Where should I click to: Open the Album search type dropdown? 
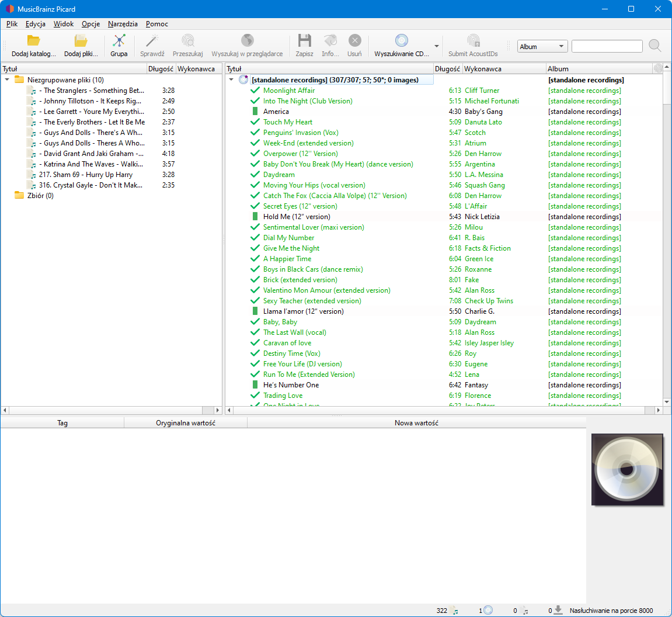pyautogui.click(x=542, y=46)
